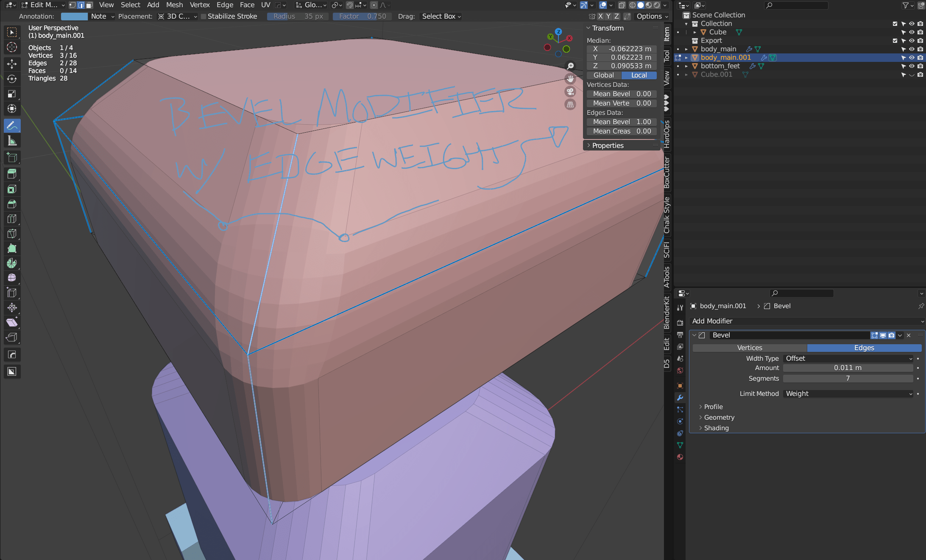
Task: Open the Mesh menu
Action: [174, 5]
